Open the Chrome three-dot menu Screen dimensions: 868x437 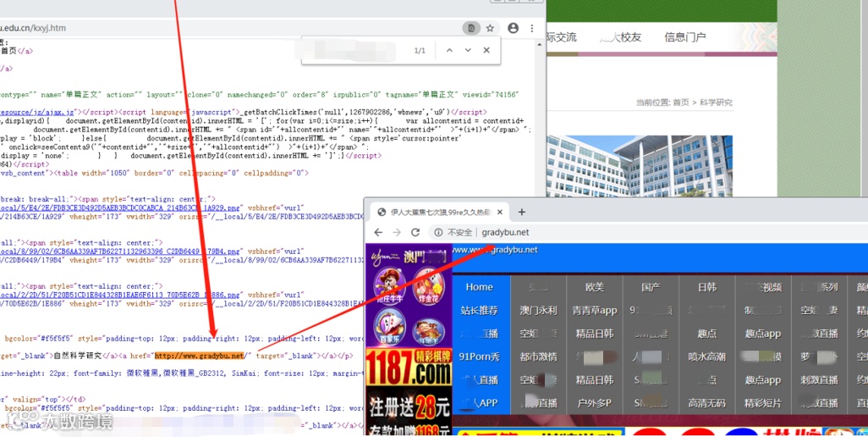click(532, 28)
